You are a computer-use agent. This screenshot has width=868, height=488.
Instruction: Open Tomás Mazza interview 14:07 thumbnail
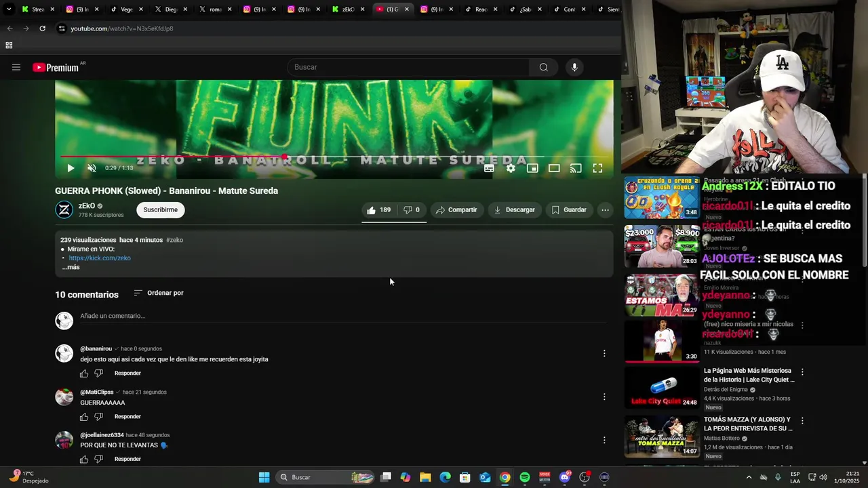click(661, 436)
